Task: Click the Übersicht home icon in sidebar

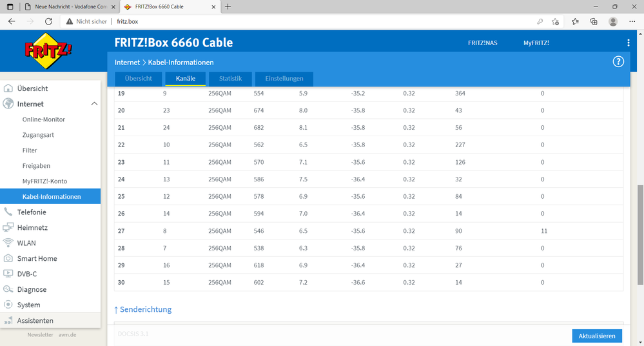Action: coord(8,88)
